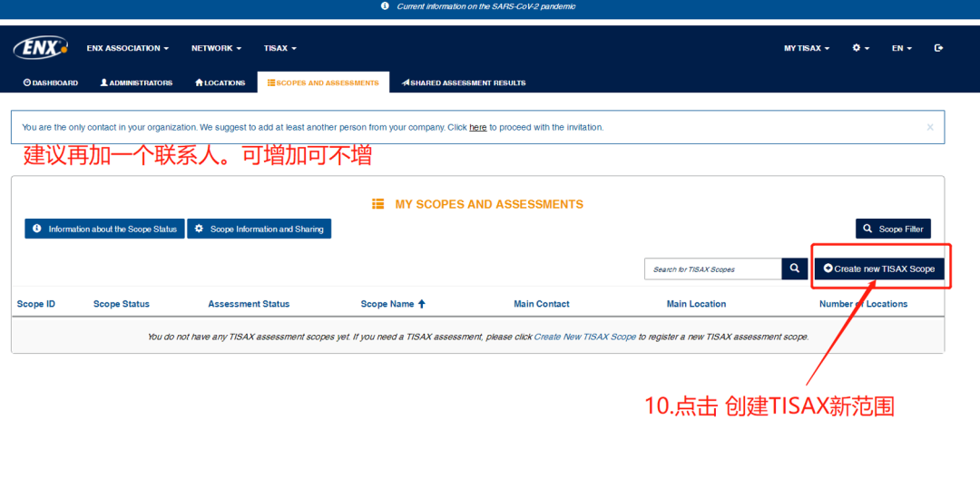Open the Administrators tab

(136, 83)
